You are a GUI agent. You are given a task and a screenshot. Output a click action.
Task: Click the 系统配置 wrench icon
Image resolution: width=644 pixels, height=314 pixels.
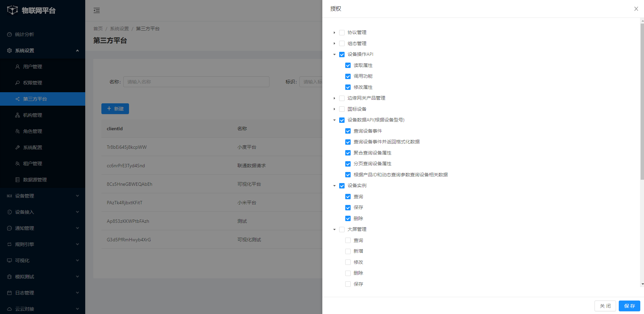pos(18,147)
